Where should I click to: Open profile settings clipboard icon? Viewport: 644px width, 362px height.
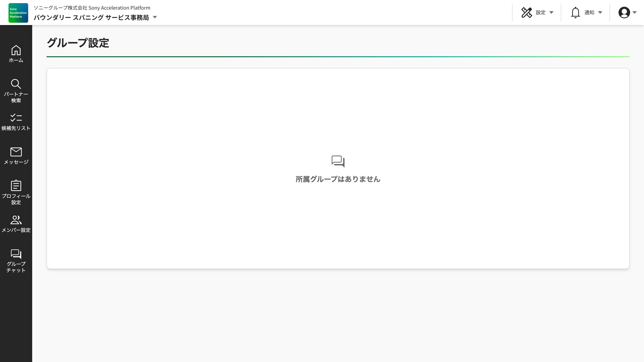(x=16, y=185)
